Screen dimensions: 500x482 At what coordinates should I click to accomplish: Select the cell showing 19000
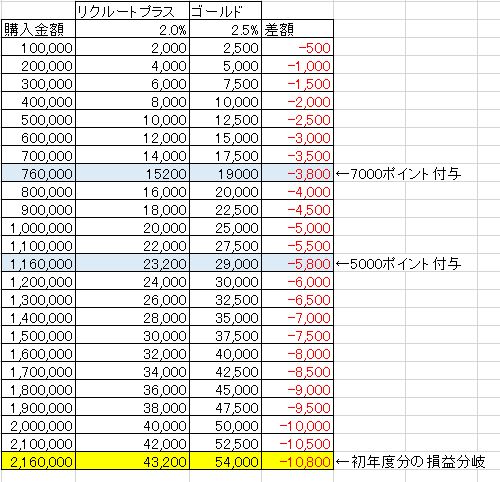pos(225,173)
